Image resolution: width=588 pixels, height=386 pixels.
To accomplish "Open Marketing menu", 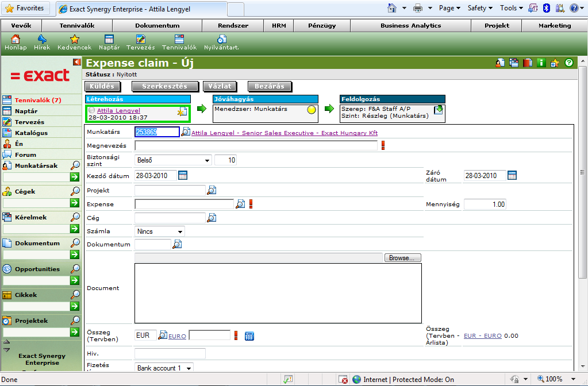I will (x=555, y=25).
